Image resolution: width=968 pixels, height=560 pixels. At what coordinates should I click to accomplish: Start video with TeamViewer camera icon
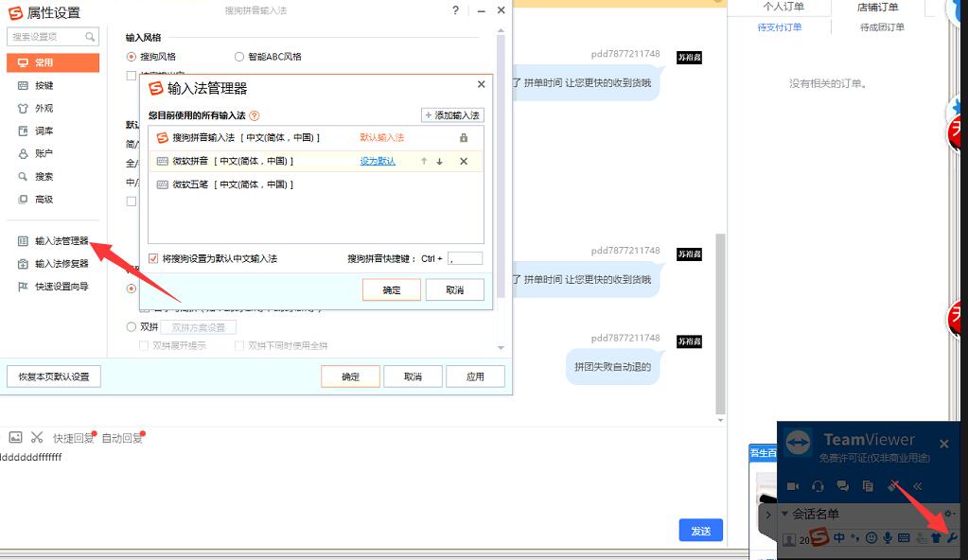(793, 486)
